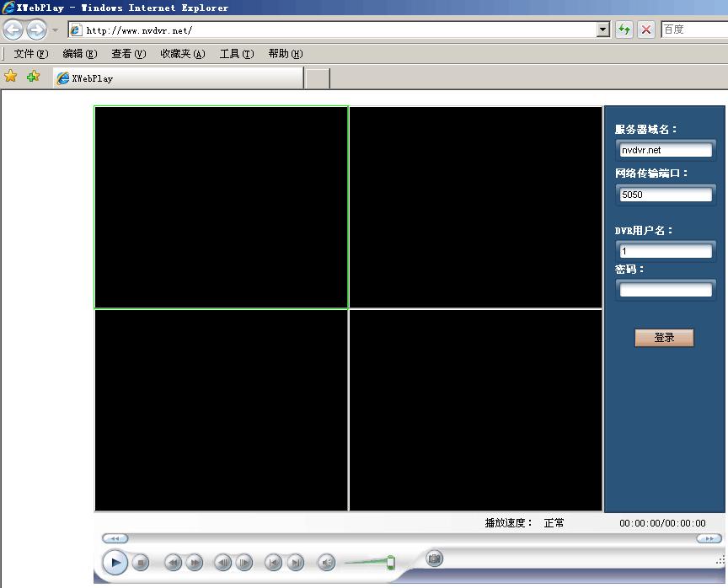
Task: Select the top-right video channel pane
Action: 475,207
